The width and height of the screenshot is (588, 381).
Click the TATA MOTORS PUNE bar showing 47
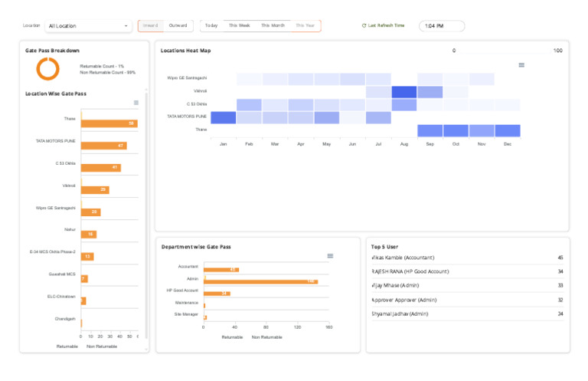[104, 146]
